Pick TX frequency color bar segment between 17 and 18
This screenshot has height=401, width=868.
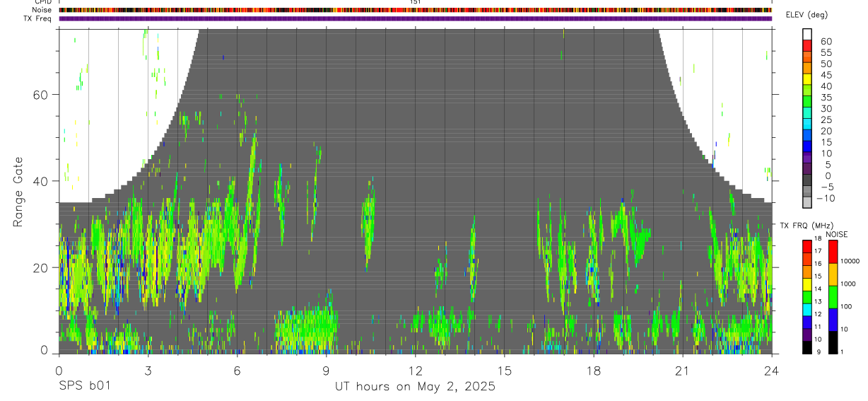(807, 246)
